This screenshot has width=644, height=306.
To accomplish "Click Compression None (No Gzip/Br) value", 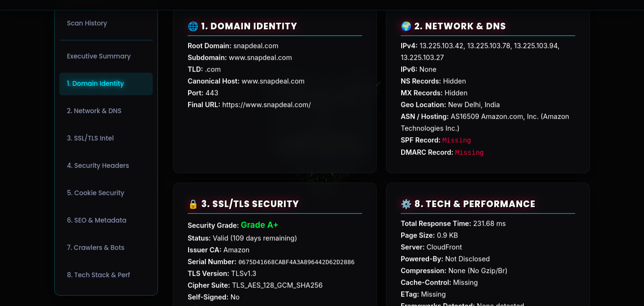I will click(478, 271).
